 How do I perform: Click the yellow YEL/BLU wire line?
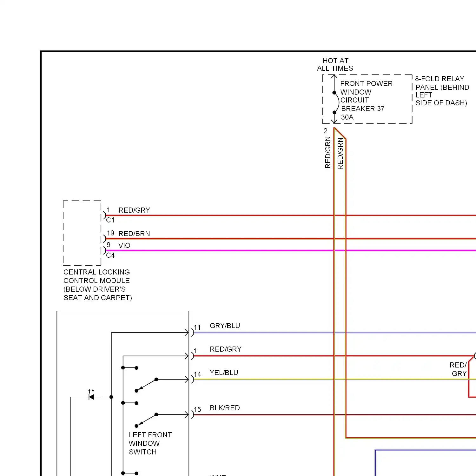pos(334,379)
